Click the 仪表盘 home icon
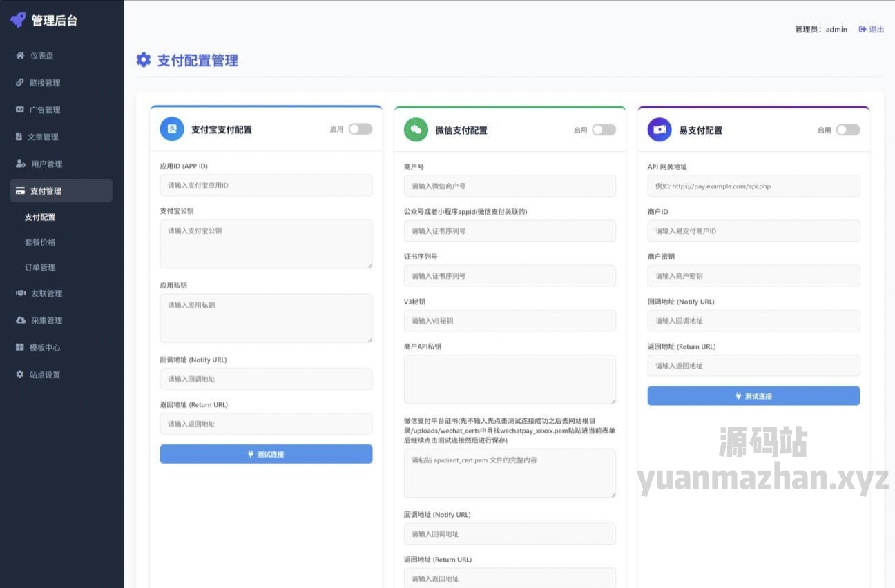895x588 pixels. (20, 56)
